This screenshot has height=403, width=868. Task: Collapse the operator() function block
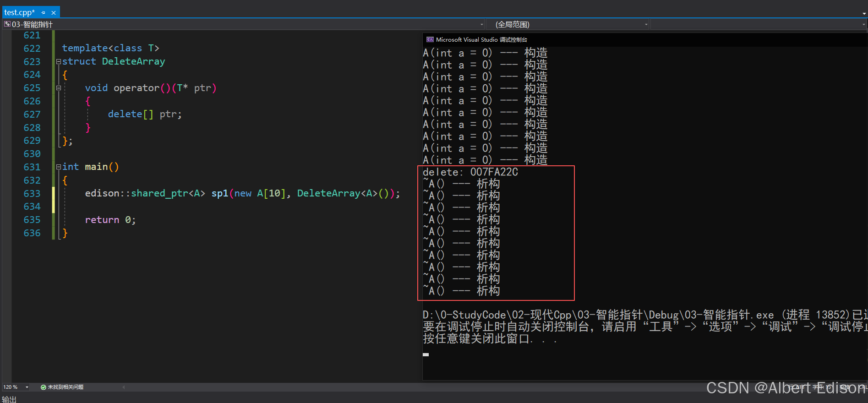(x=59, y=88)
